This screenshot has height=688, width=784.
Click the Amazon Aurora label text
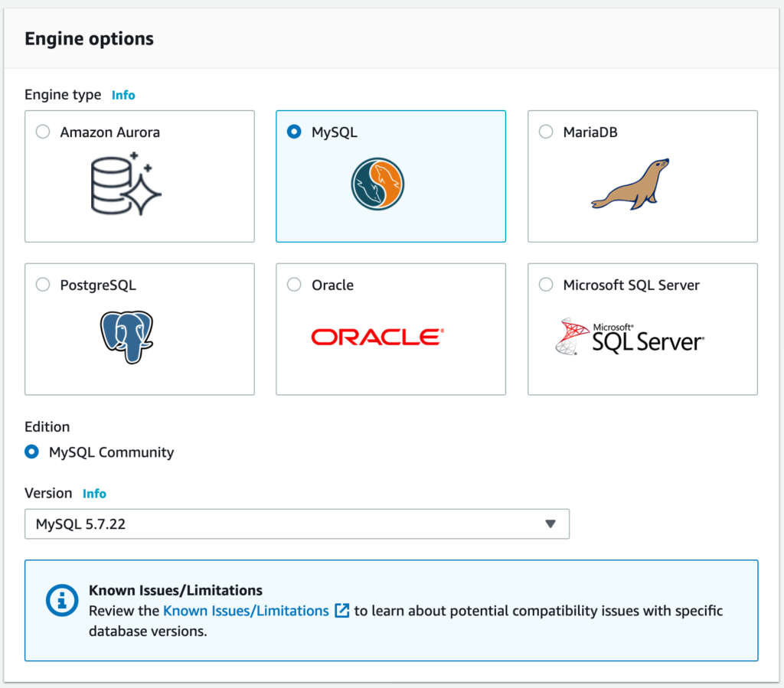click(110, 132)
